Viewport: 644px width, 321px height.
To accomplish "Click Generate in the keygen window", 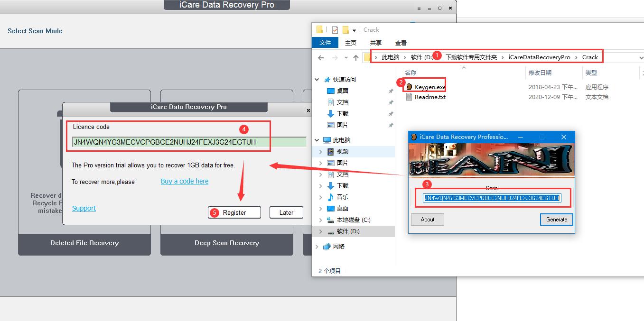I will pos(557,220).
